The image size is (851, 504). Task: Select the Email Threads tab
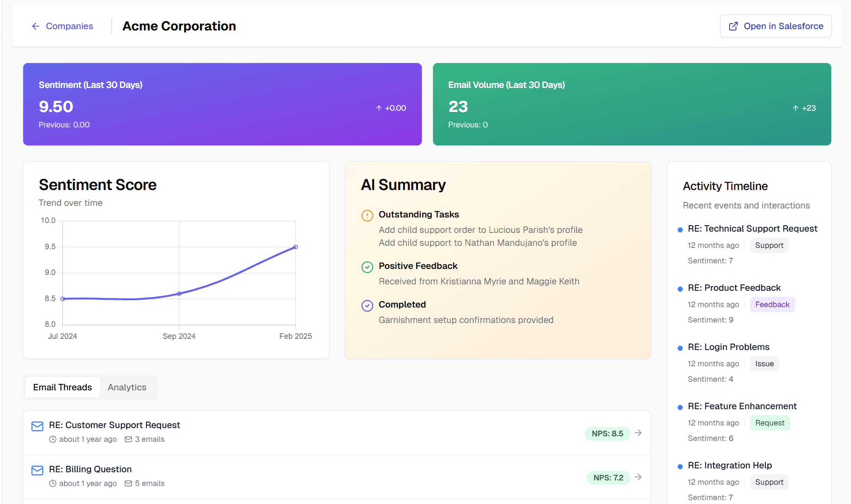click(63, 387)
